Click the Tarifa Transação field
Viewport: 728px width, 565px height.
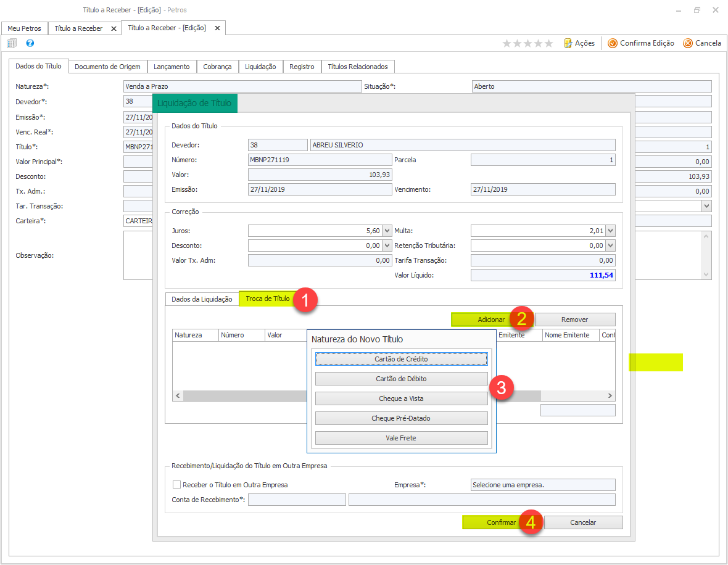click(x=543, y=260)
